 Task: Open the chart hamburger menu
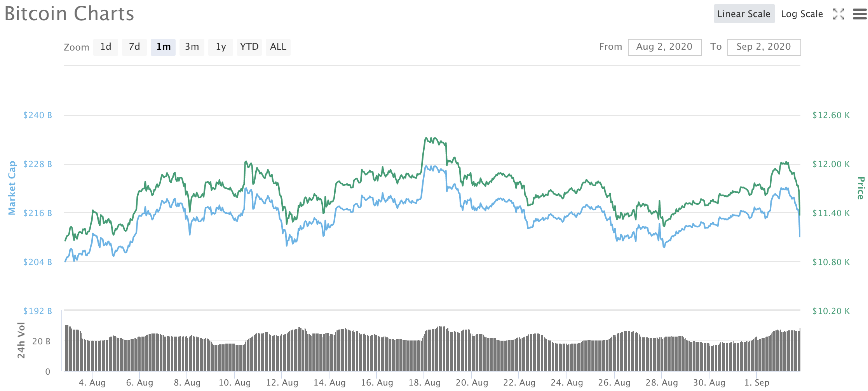click(x=859, y=14)
